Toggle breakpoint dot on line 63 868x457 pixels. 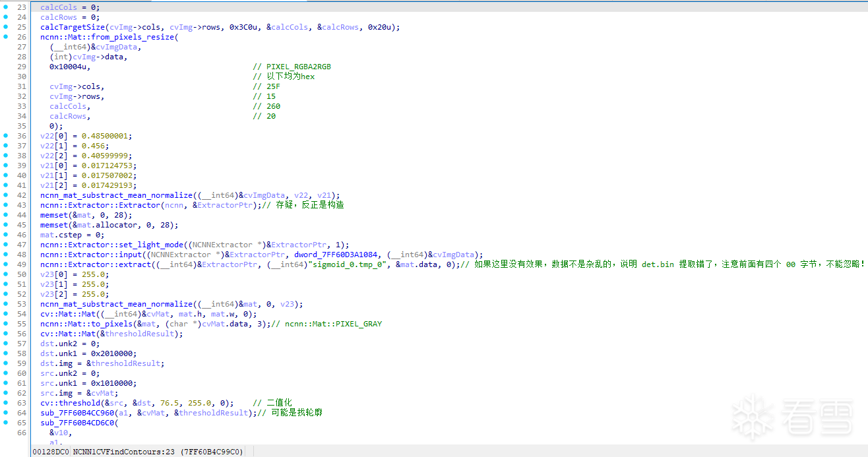point(6,403)
